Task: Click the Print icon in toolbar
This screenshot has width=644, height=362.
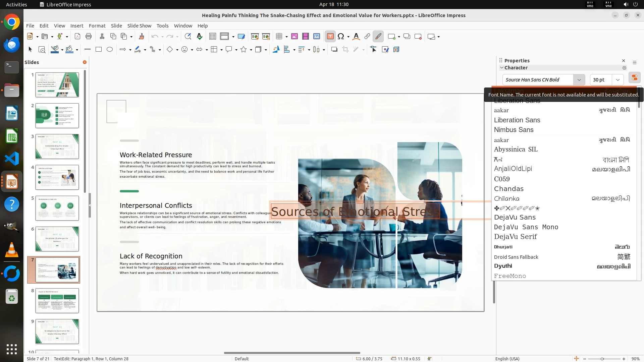Action: click(89, 37)
